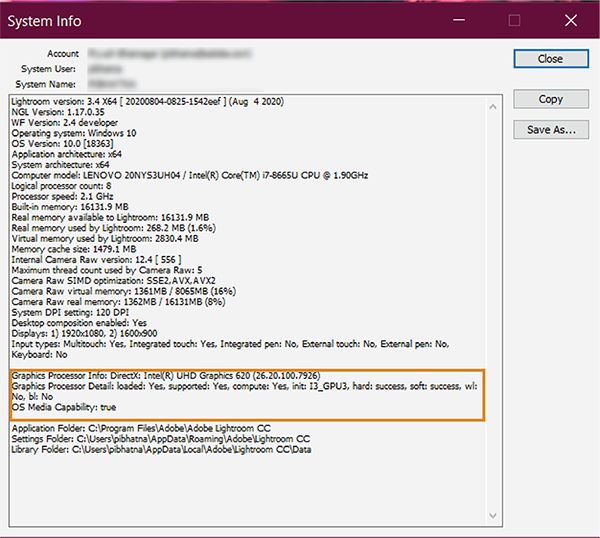This screenshot has width=600, height=538.
Task: Click System DPI setting 120 DPI line
Action: pyautogui.click(x=70, y=312)
